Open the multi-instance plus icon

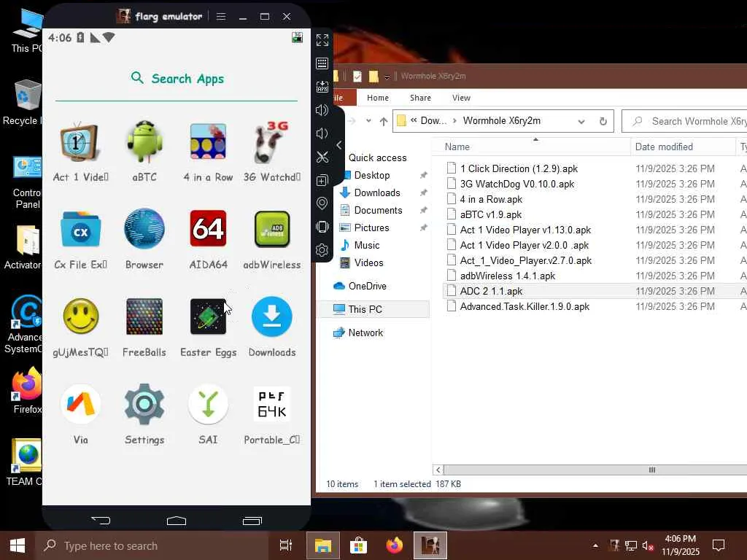(x=322, y=180)
